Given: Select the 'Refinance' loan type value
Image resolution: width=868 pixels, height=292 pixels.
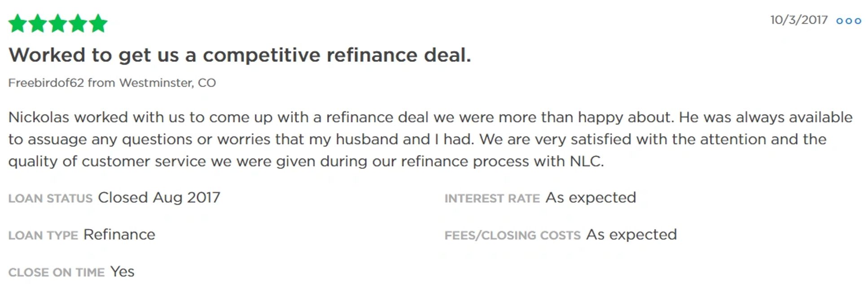Looking at the screenshot, I should tap(119, 234).
